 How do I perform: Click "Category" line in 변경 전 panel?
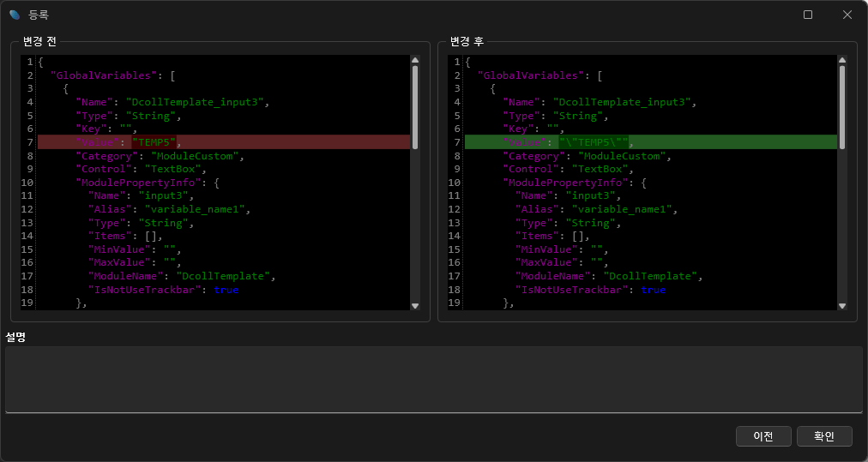160,156
